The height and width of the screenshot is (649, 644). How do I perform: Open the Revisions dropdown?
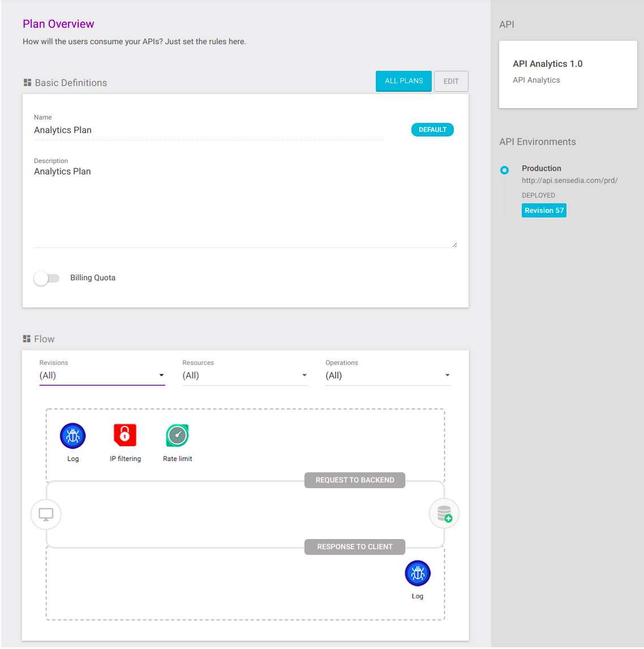pos(102,375)
